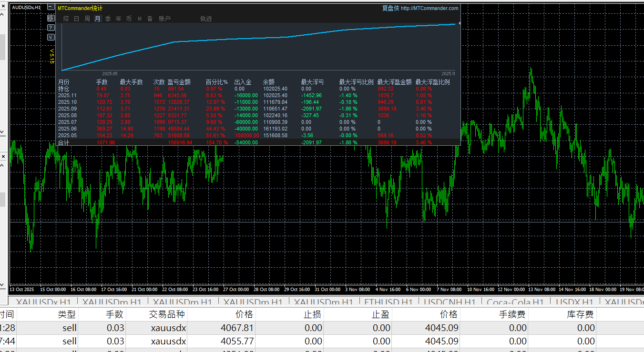Click the 移 move panel icon
Screen dimensions: 644x352
click(51, 18)
